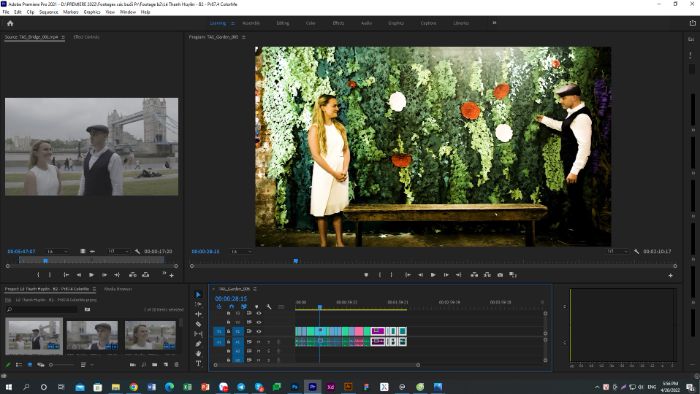Toggle insert sequences as nests option
This screenshot has width=700, height=394.
coord(219,307)
